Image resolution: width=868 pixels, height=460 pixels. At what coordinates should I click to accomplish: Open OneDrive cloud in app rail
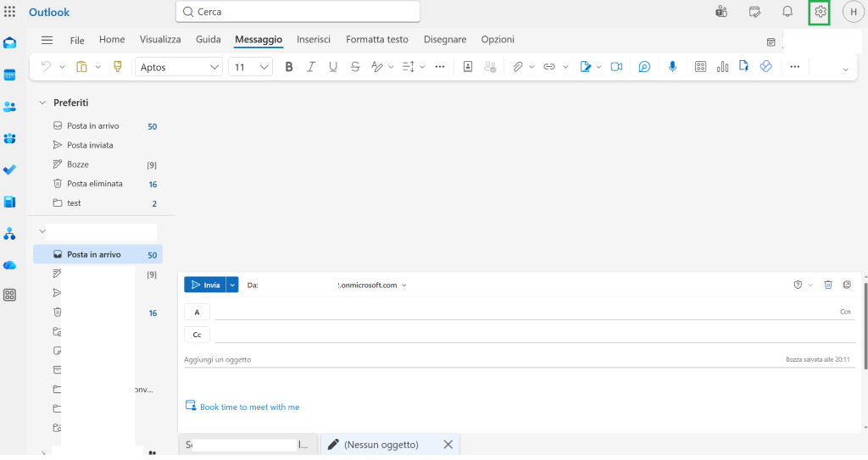[x=9, y=265]
